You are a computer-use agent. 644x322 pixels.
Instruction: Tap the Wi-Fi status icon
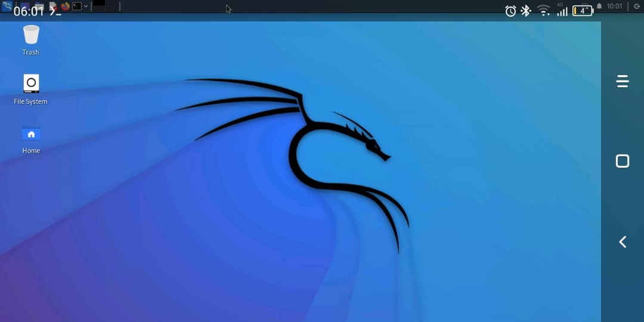(543, 11)
